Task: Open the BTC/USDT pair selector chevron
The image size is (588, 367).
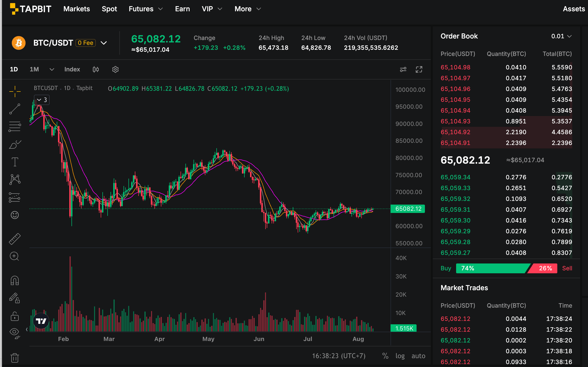Action: tap(104, 43)
